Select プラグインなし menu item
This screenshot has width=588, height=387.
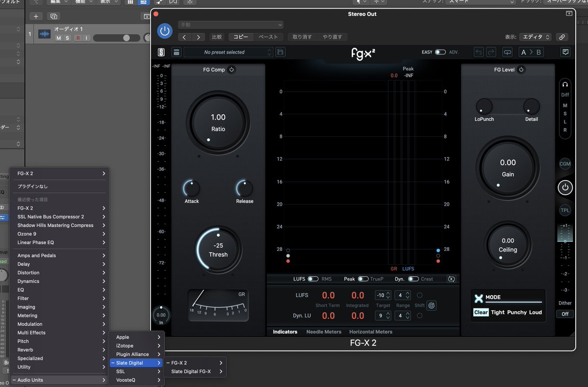coord(59,186)
